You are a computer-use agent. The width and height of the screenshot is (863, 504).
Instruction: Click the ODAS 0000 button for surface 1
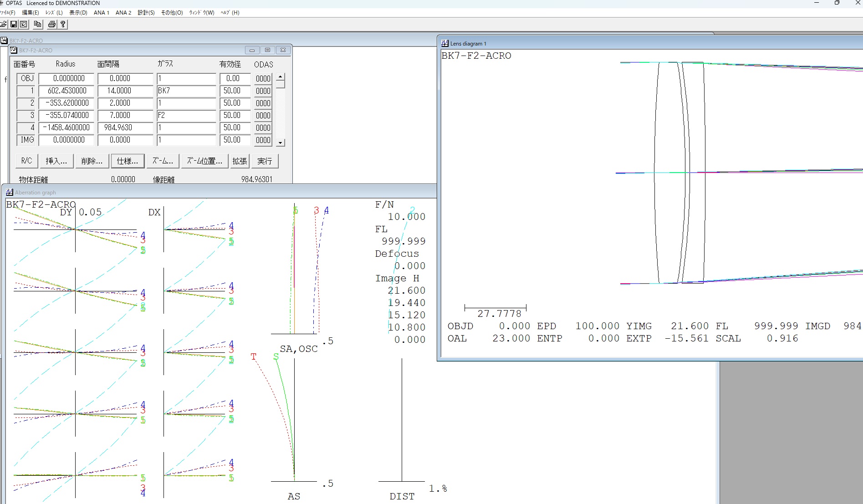263,91
